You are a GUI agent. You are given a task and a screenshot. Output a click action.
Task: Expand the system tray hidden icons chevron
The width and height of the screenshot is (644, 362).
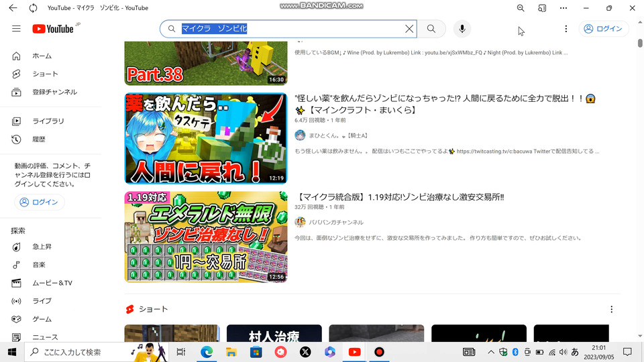491,352
